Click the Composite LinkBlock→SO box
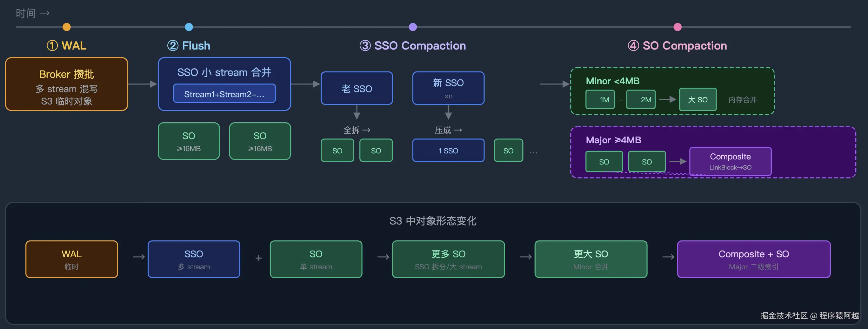The image size is (868, 329). (x=731, y=161)
